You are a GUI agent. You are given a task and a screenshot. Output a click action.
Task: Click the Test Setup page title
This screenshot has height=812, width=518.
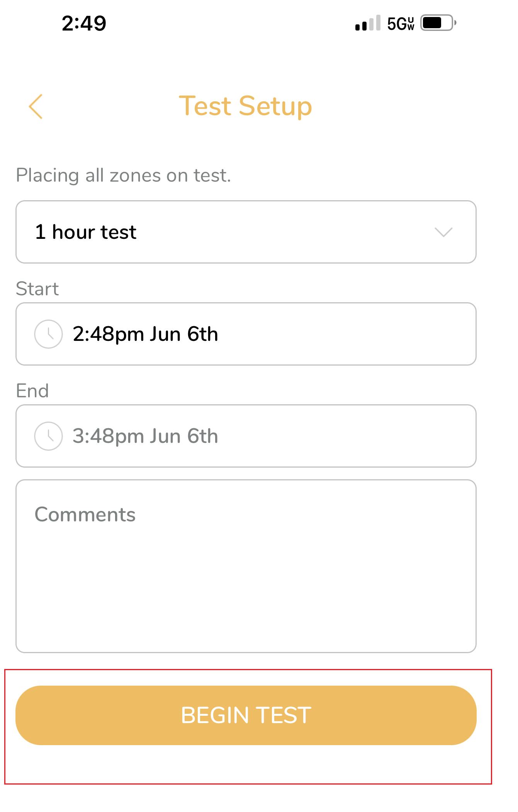tap(245, 106)
